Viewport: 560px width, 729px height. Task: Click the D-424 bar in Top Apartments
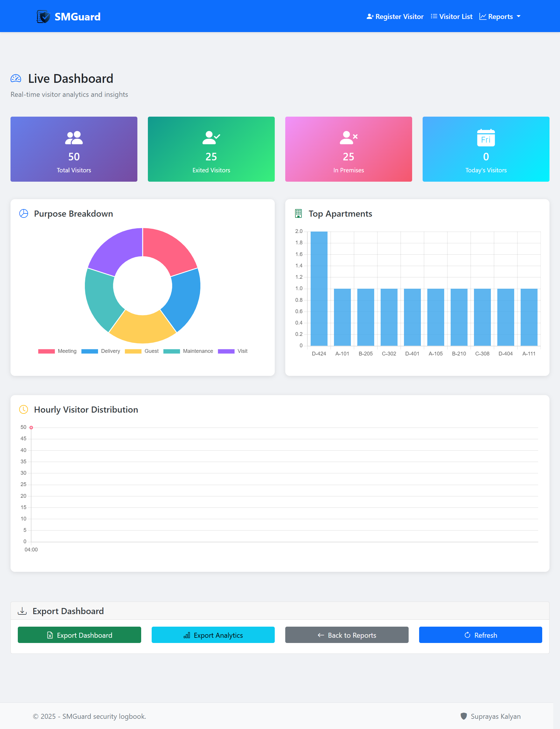[319, 288]
